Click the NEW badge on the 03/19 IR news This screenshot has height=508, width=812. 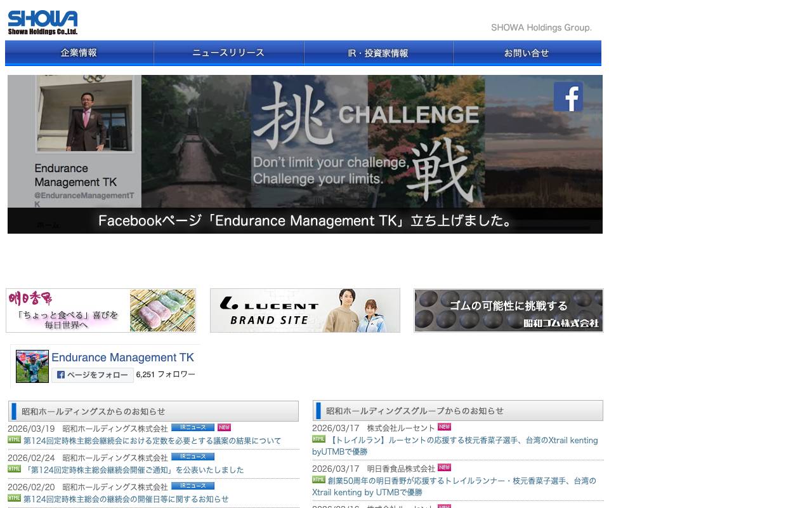tap(223, 427)
